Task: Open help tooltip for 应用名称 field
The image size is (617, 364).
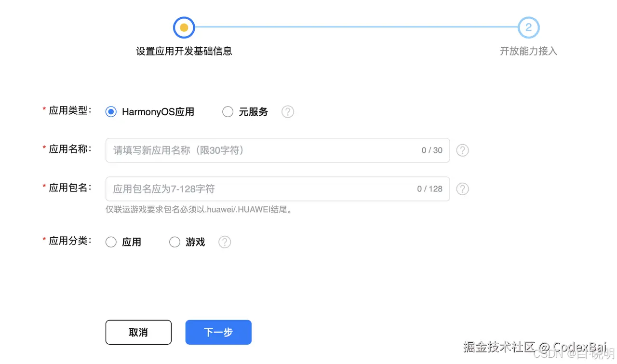Action: coord(462,150)
